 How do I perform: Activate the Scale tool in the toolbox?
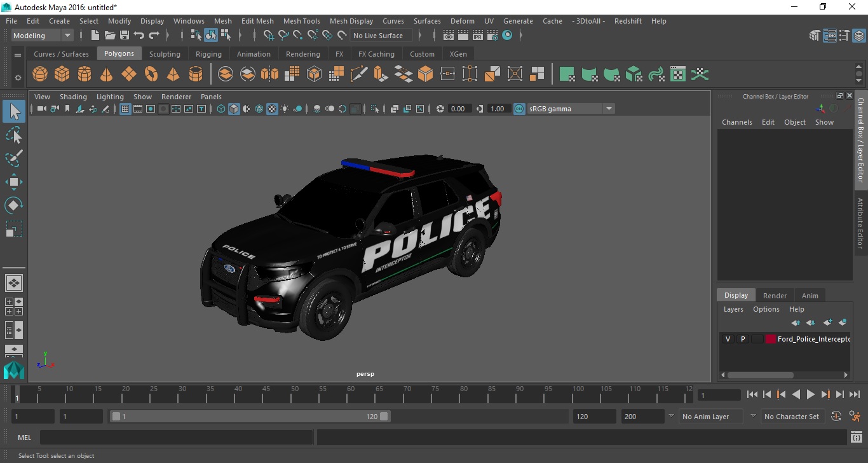click(x=14, y=229)
